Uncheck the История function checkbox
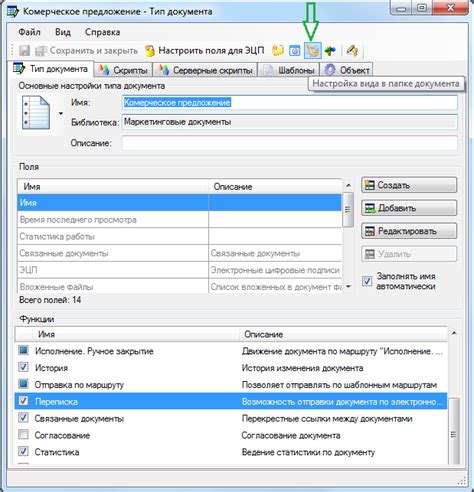 click(23, 367)
